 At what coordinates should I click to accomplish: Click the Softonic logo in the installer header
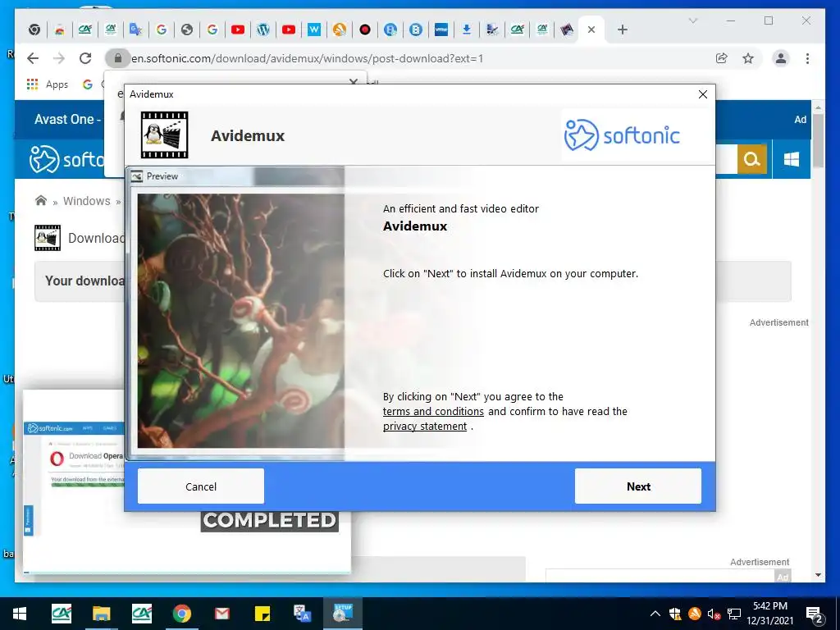pyautogui.click(x=622, y=135)
